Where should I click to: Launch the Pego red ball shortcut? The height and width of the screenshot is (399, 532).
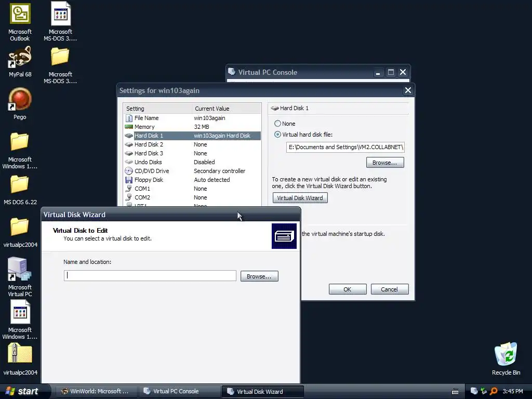[20, 99]
